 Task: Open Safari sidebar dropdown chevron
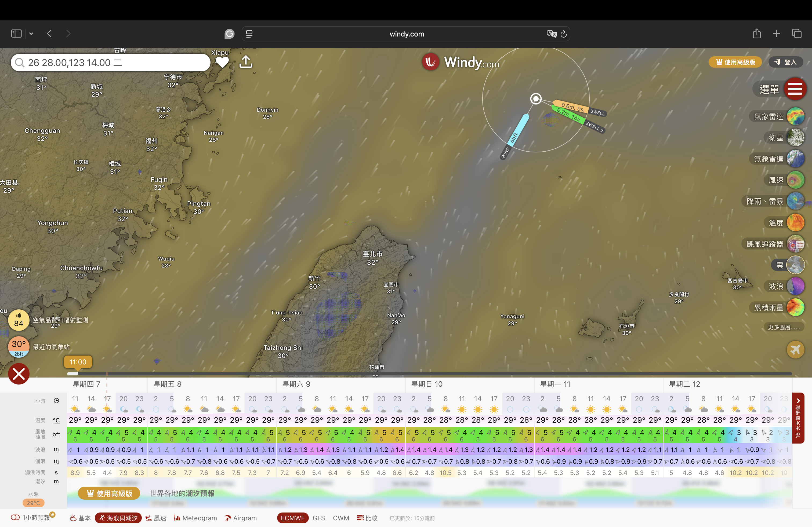[x=31, y=34]
